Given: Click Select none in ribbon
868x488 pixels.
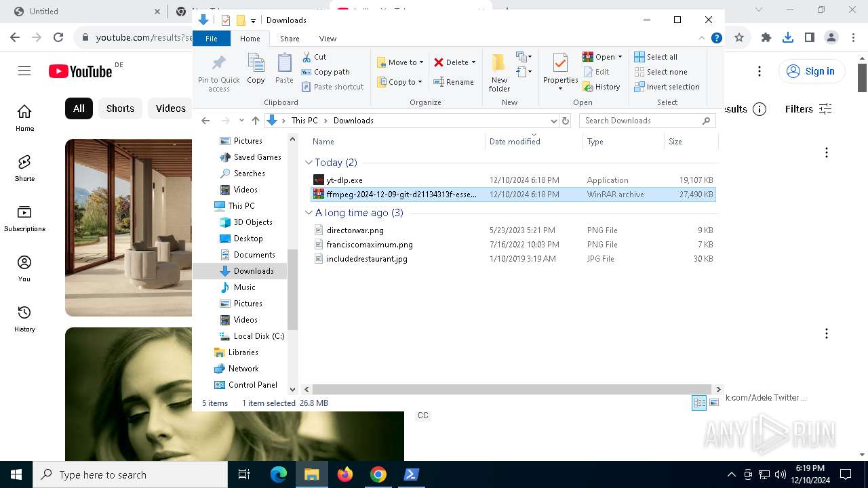Looking at the screenshot, I should (660, 72).
